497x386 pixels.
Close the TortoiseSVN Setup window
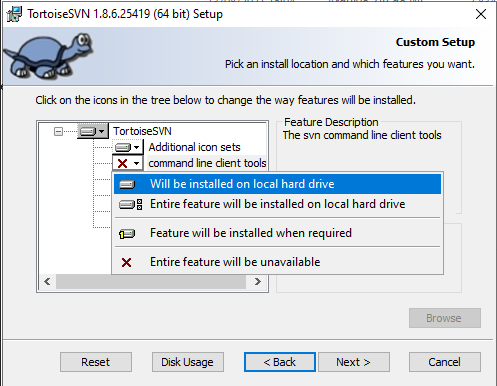tap(481, 14)
